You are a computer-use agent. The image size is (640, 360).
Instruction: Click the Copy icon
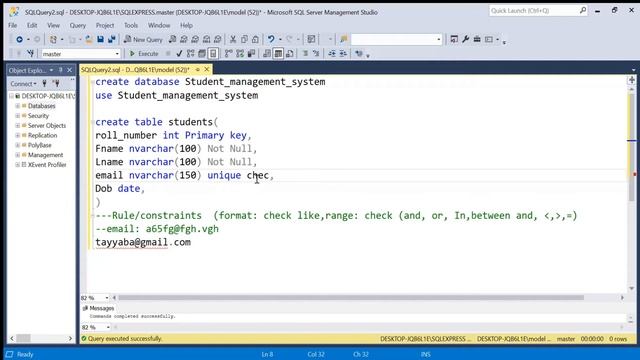tap(244, 39)
